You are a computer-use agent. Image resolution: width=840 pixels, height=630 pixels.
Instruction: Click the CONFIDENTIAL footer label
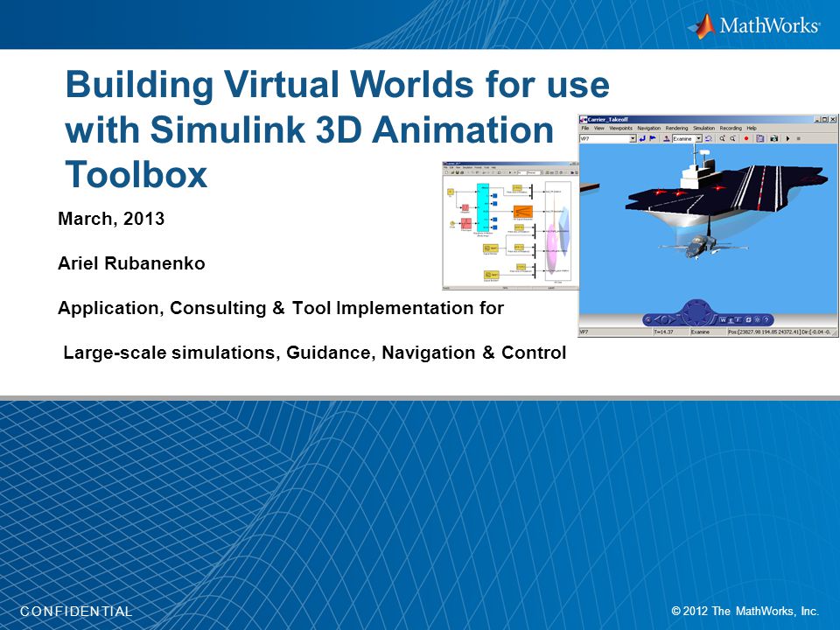point(75,612)
